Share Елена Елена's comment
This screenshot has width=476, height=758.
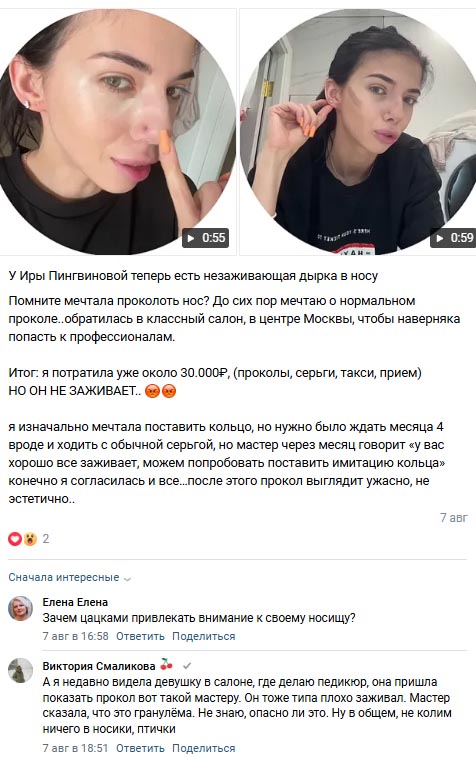[x=203, y=636]
